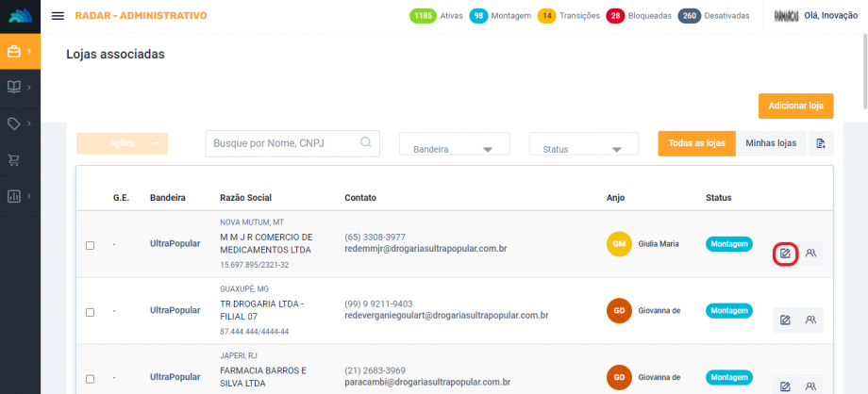Open the hamburger menu icon
The image size is (868, 394).
(x=58, y=16)
